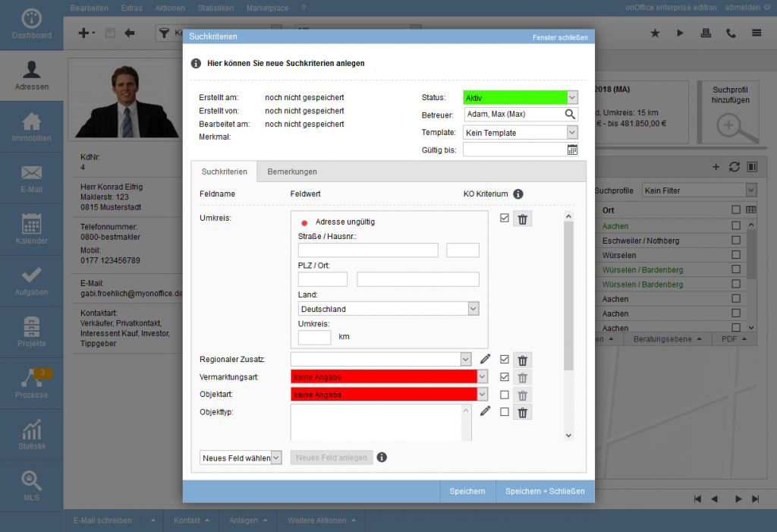Switch to the Bemerkungen tab
This screenshot has width=777, height=532.
click(x=292, y=172)
